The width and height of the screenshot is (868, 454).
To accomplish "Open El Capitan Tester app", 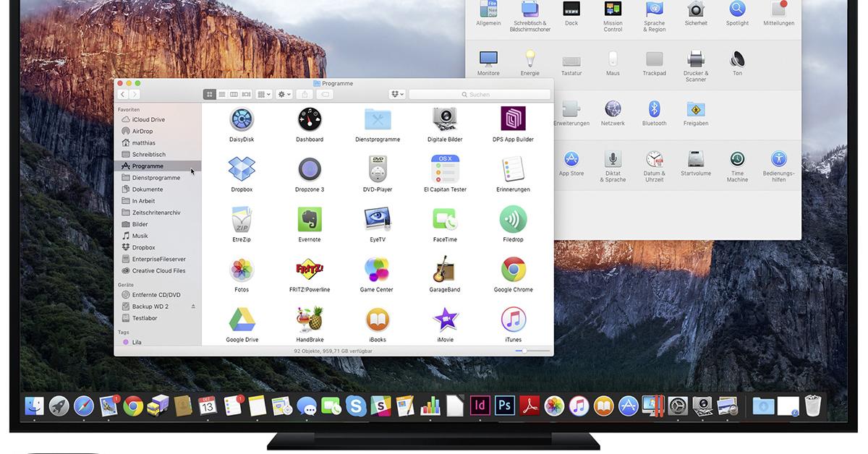I will click(x=446, y=169).
